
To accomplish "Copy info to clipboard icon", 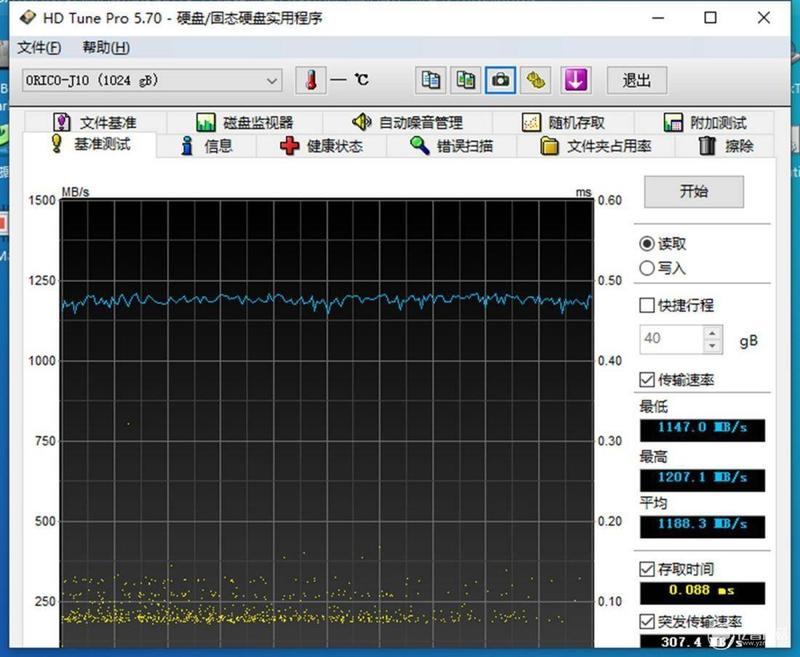I will coord(431,80).
